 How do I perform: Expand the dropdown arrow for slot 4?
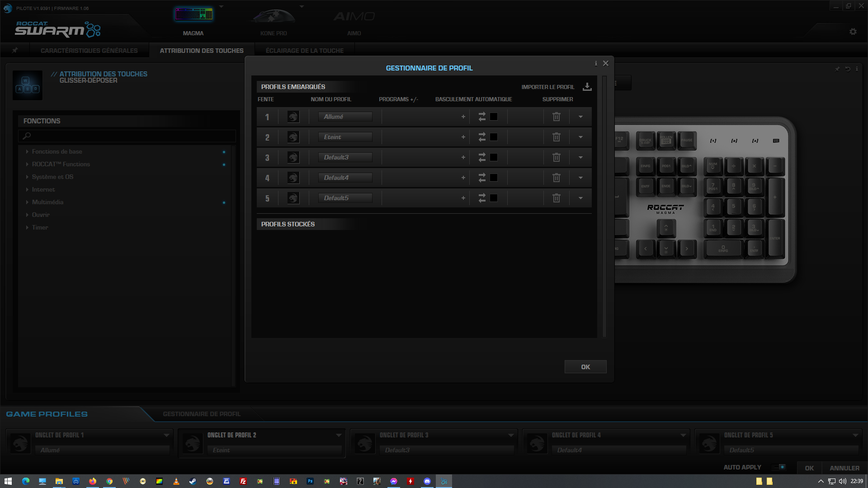pos(580,178)
